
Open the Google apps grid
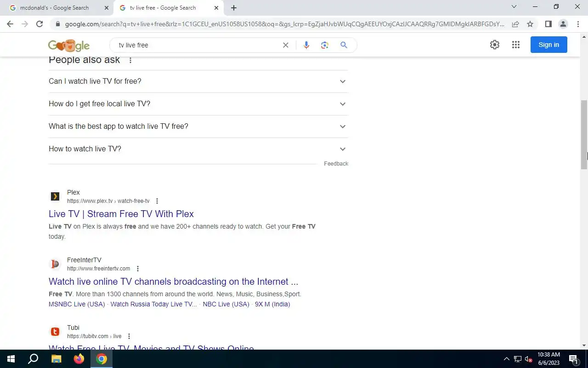516,45
